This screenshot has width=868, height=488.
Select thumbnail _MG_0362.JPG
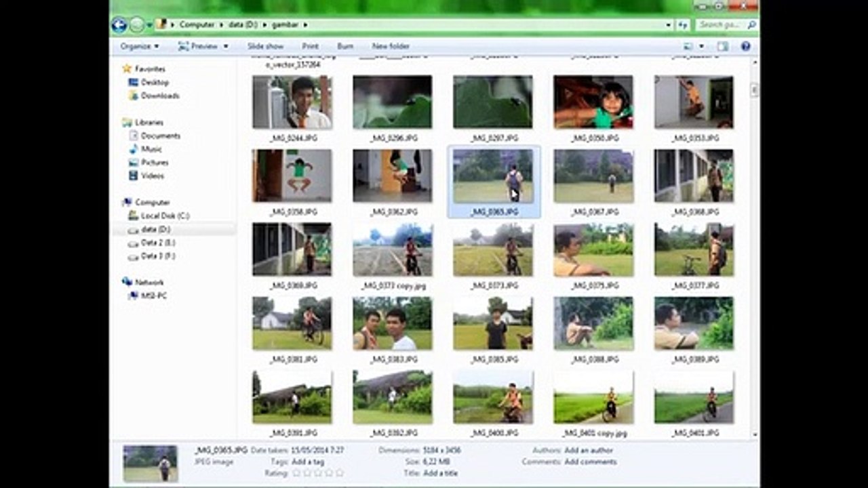(393, 176)
